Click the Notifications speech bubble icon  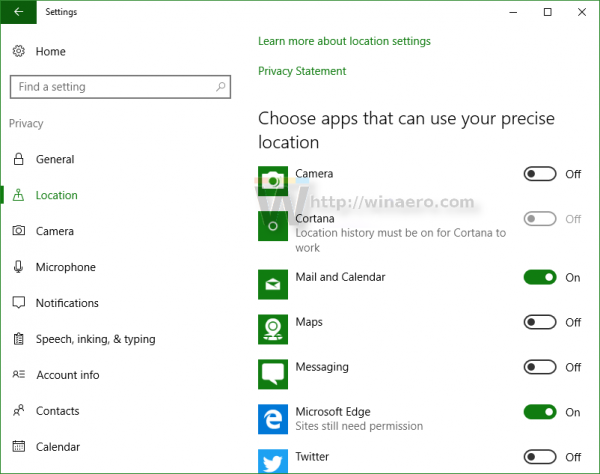click(18, 303)
